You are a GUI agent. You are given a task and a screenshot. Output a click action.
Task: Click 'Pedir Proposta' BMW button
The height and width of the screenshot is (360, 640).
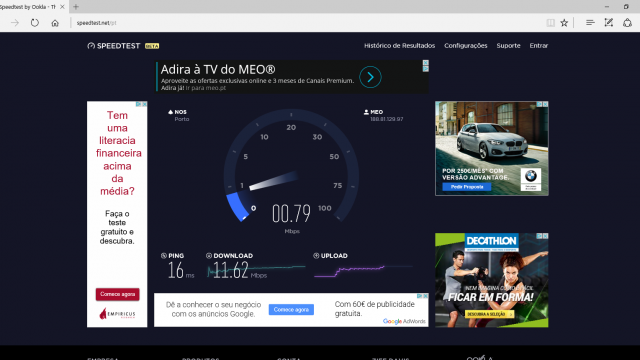[467, 187]
